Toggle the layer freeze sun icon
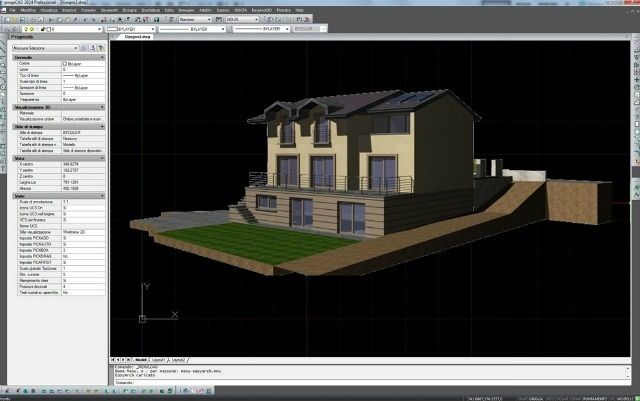This screenshot has width=640, height=401. (31, 29)
